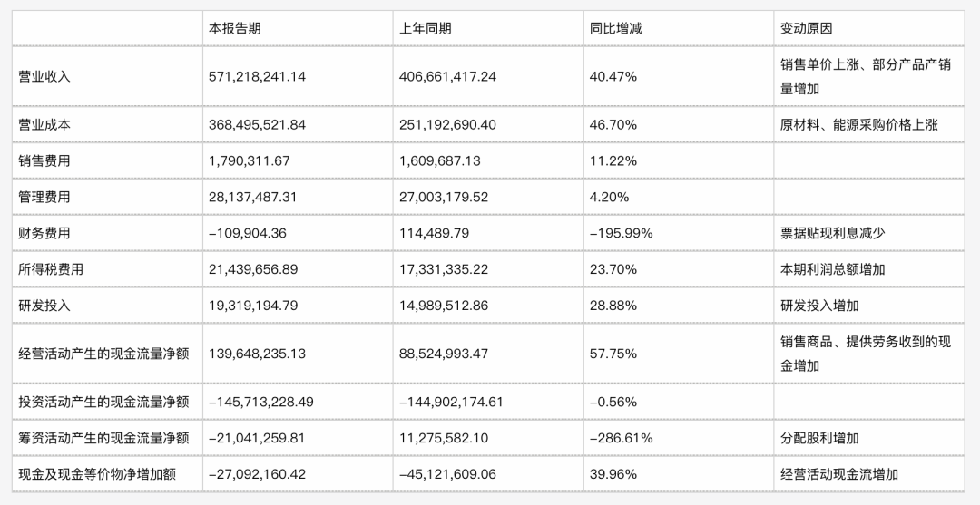This screenshot has height=505, width=980.
Task: Click the 筹资活动产生的现金流量净额 row label
Action: tap(103, 438)
